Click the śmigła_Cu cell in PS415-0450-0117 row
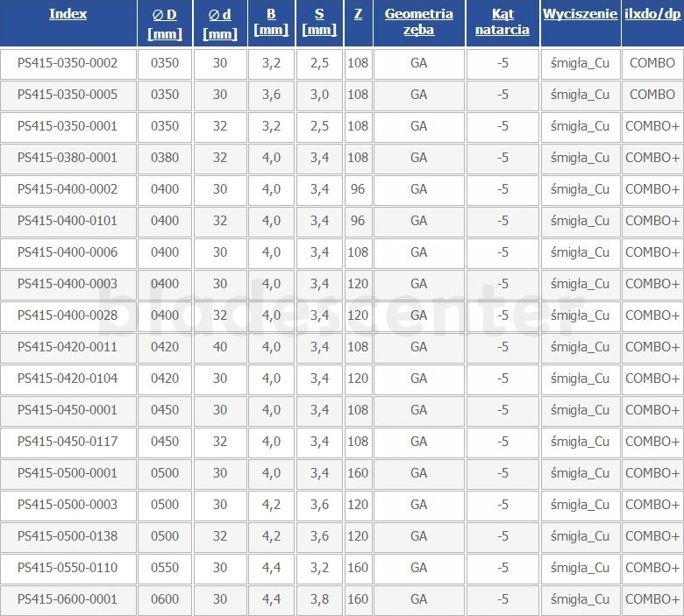 [581, 442]
